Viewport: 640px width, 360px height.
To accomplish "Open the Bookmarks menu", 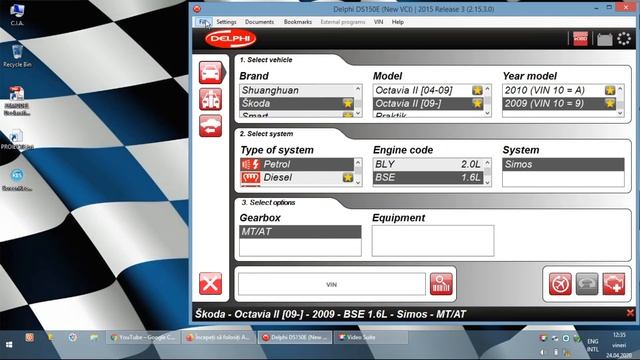I will point(298,22).
